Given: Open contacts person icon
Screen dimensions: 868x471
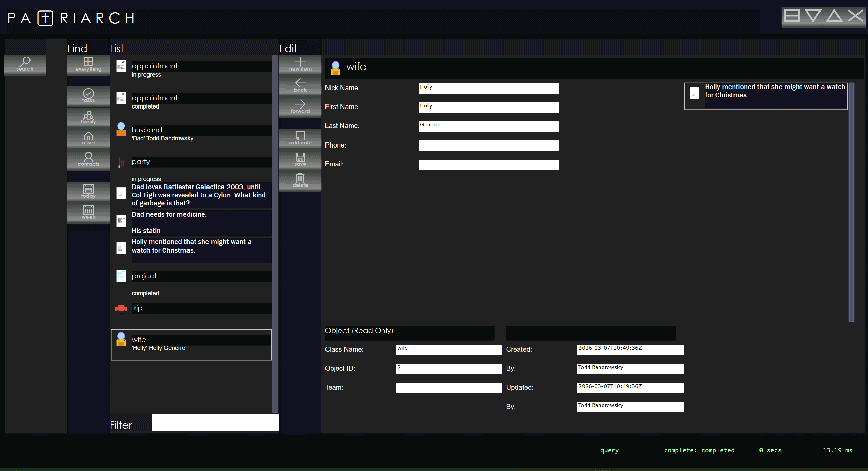Looking at the screenshot, I should pyautogui.click(x=88, y=159).
